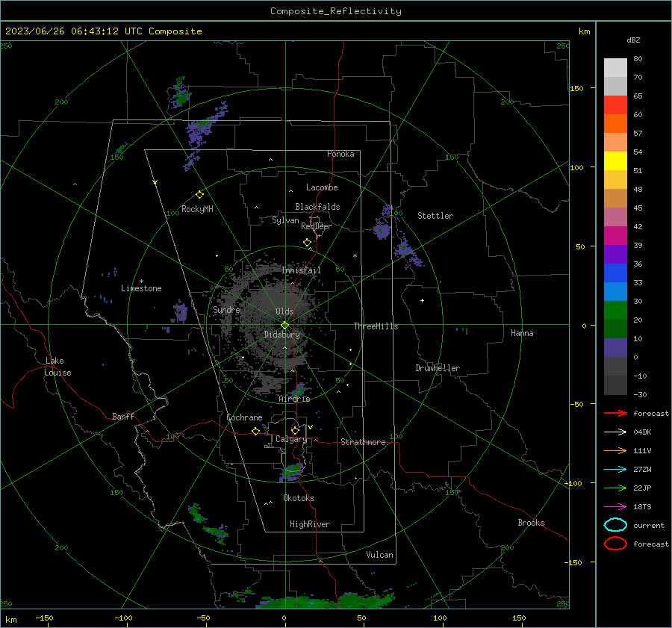672x628 pixels.
Task: Select the Strathmore label
Action: click(x=363, y=442)
